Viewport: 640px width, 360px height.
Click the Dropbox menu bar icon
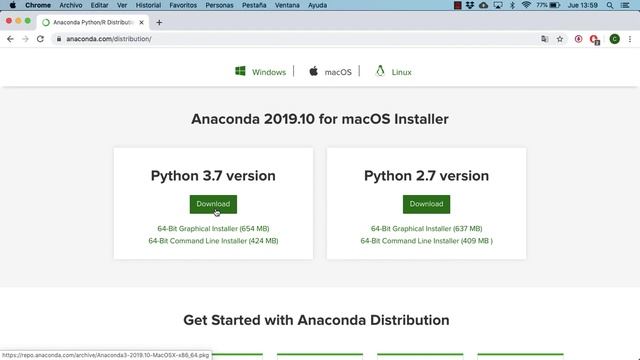470,5
